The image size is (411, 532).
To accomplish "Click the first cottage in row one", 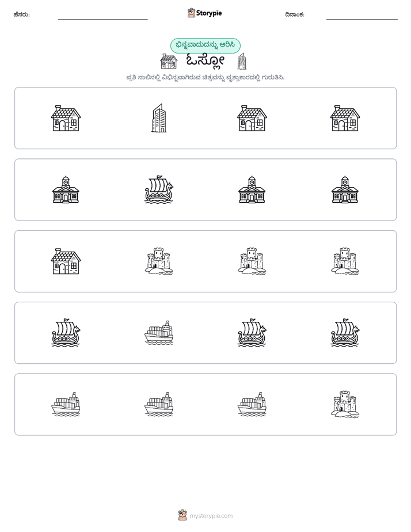I will click(x=66, y=118).
